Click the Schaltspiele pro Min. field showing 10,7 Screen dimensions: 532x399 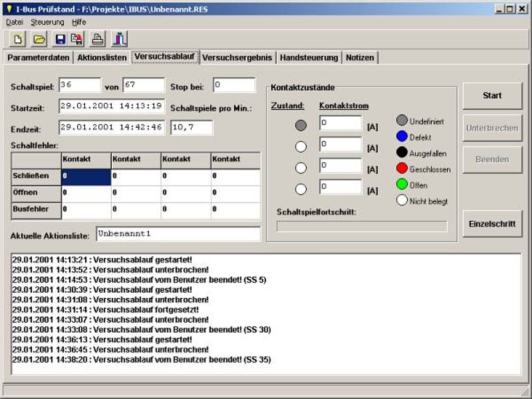tap(192, 128)
